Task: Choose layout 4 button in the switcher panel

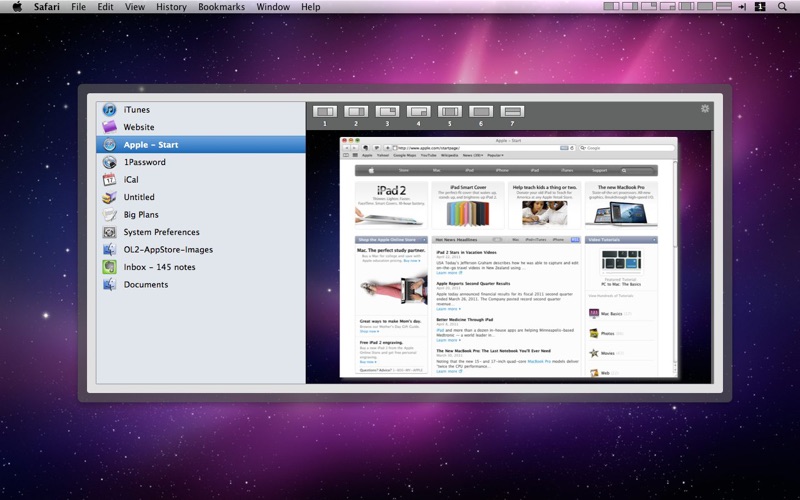Action: click(418, 111)
